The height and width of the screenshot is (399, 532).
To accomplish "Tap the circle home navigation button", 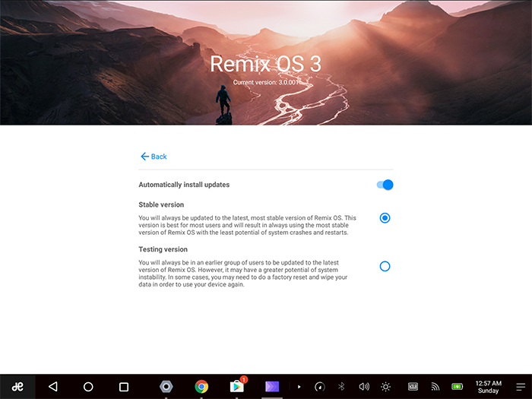I will pyautogui.click(x=88, y=387).
